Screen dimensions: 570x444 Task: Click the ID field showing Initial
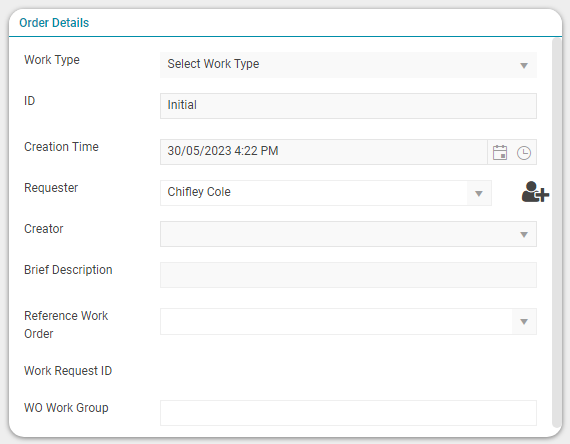click(x=348, y=106)
